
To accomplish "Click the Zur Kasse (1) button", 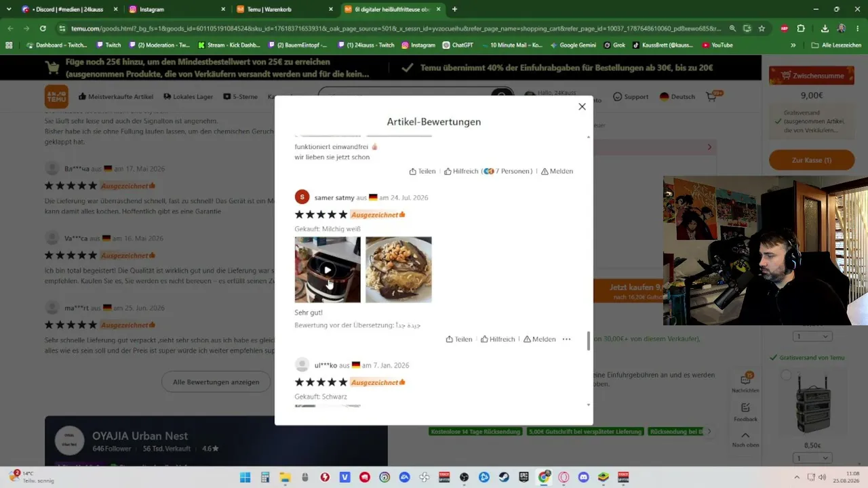I will coord(812,160).
